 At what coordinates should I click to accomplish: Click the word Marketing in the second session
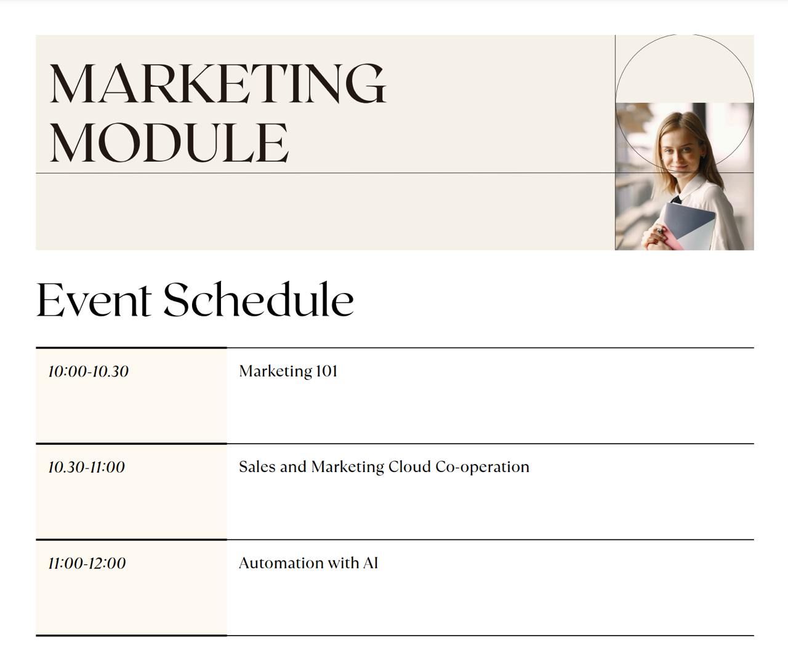[347, 467]
